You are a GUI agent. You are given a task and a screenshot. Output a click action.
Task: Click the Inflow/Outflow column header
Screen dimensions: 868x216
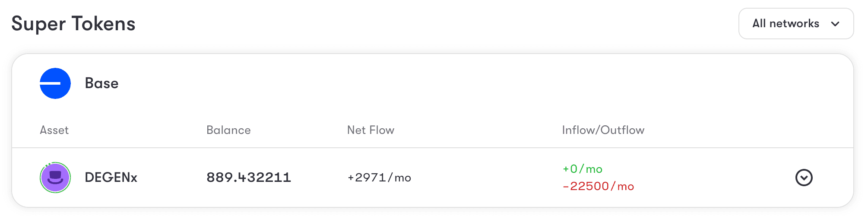point(603,130)
